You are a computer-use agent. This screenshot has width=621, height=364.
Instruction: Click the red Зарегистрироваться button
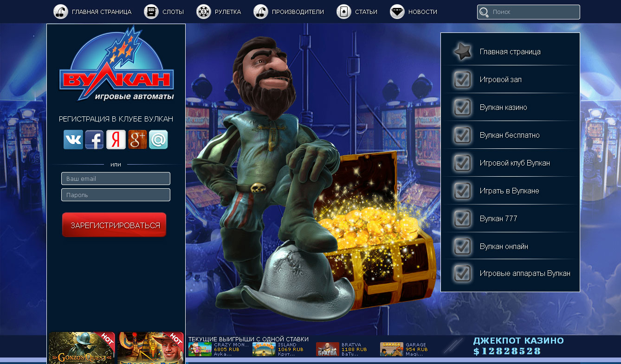pos(114,225)
